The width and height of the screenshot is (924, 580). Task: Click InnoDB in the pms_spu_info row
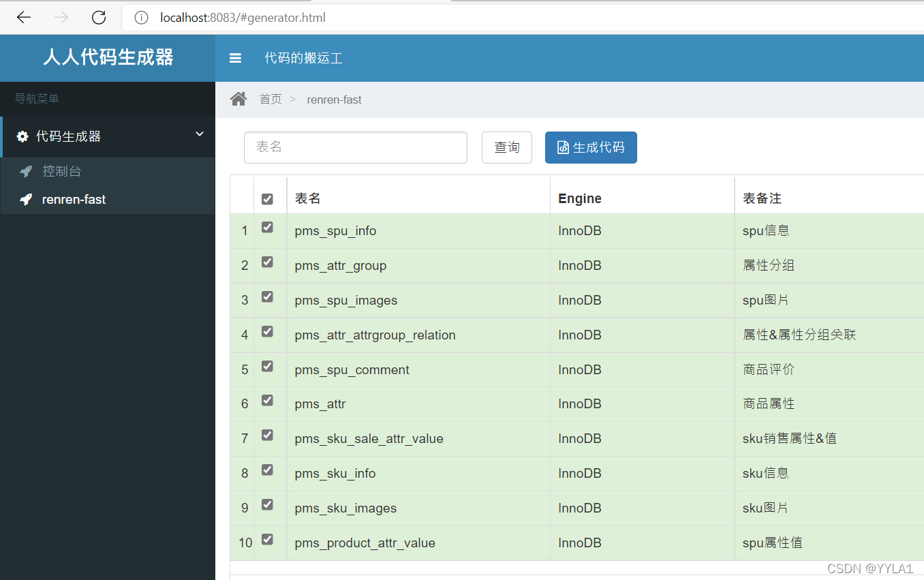tap(580, 231)
